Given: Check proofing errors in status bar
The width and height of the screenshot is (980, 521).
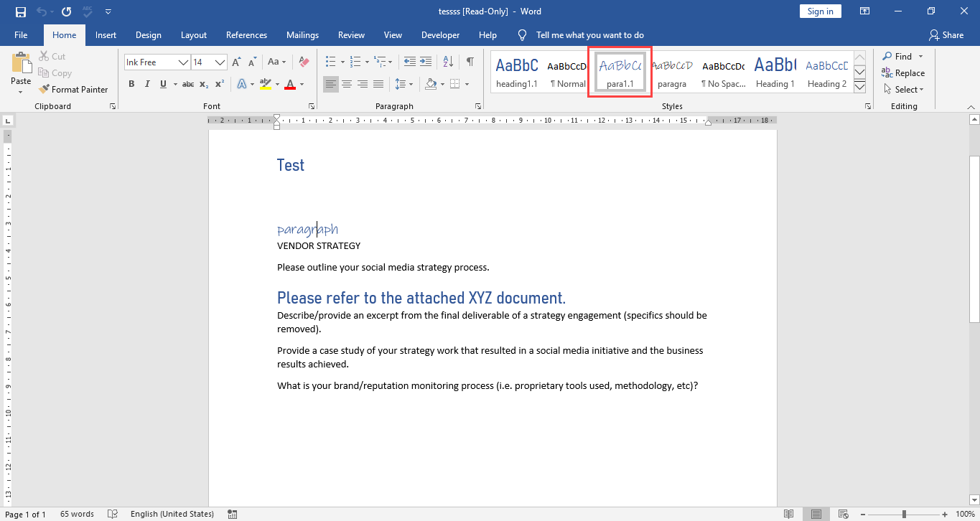Looking at the screenshot, I should coord(112,514).
